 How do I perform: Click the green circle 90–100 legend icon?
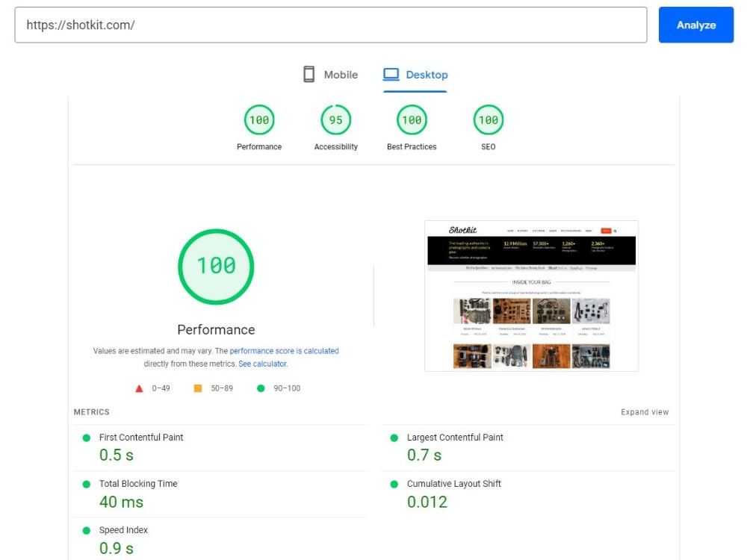point(261,388)
